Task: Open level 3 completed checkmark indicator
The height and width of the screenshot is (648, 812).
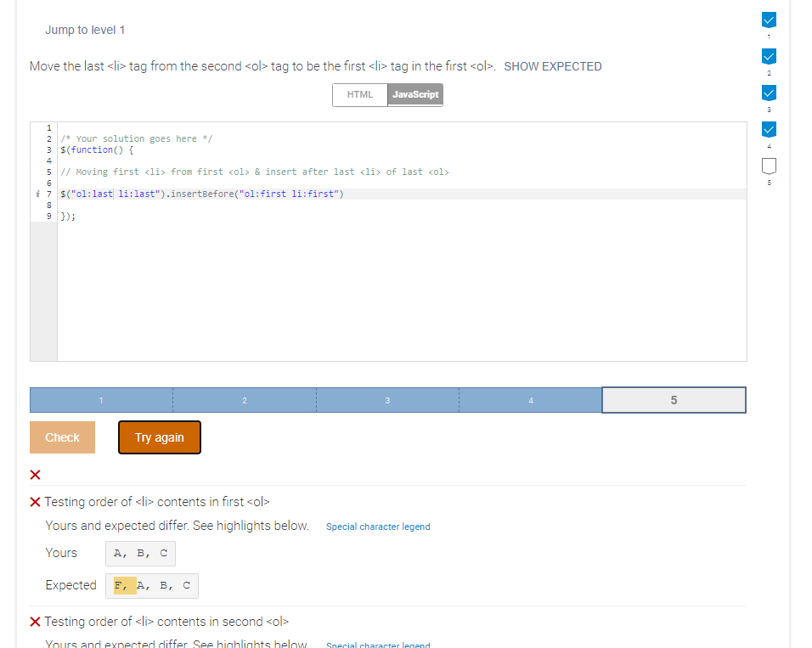Action: [769, 93]
